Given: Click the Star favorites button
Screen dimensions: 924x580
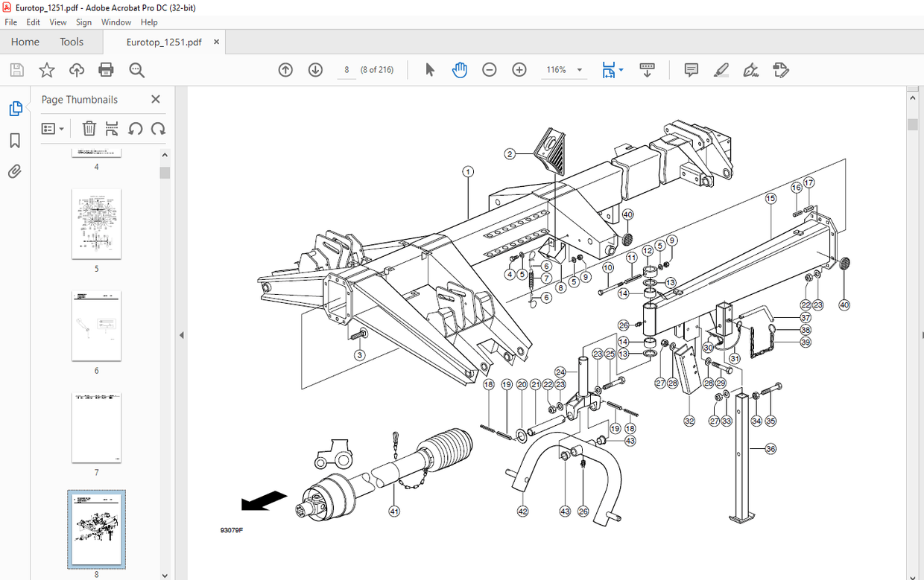Looking at the screenshot, I should point(46,69).
